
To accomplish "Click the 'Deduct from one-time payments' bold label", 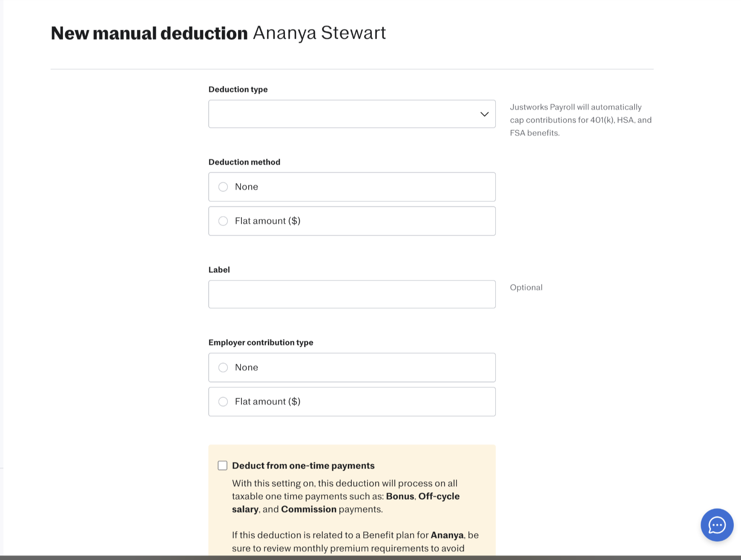I will tap(303, 466).
